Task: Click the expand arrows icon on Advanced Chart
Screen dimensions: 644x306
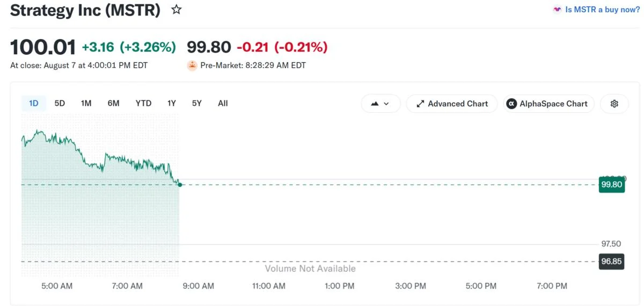Action: tap(420, 104)
